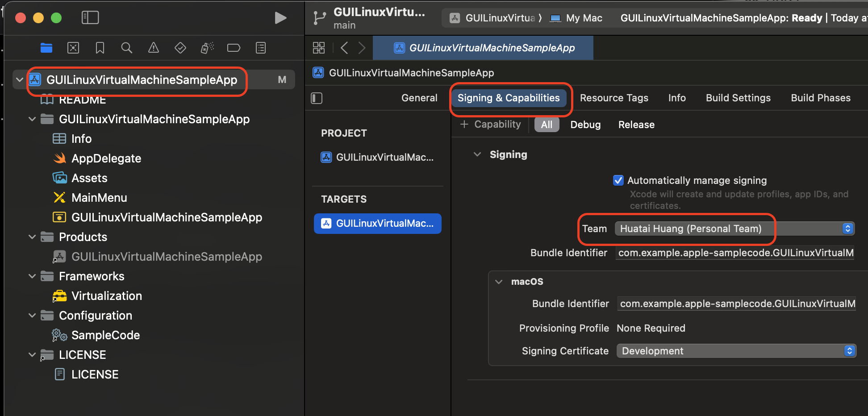Select the All configurations filter
This screenshot has height=416, width=868.
547,125
